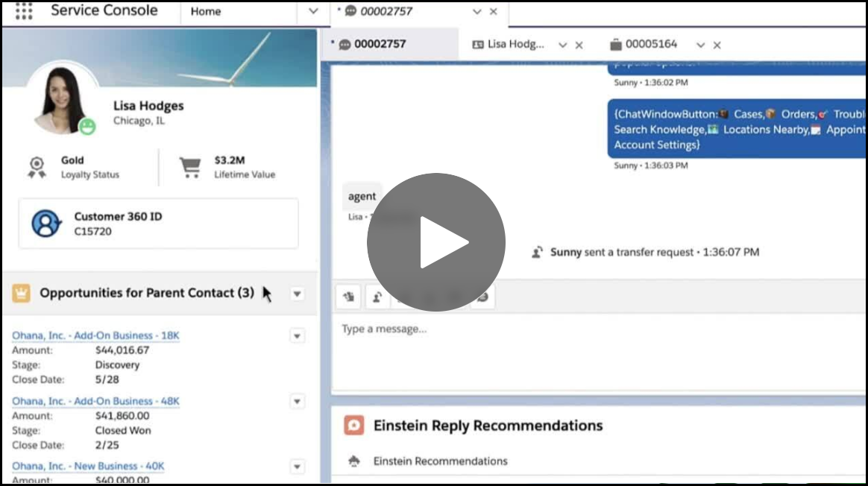This screenshot has width=868, height=486.
Task: Close the 00005164 subtab
Action: [717, 45]
